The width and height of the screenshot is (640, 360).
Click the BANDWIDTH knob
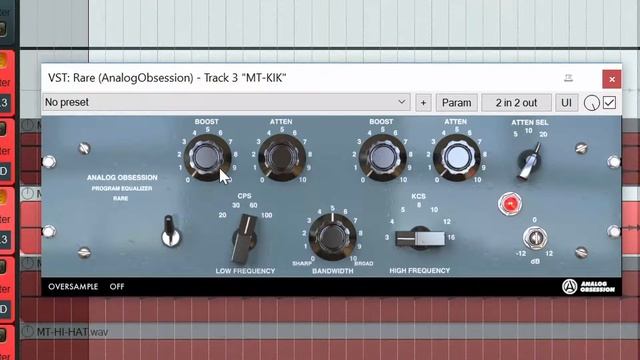[x=333, y=236]
